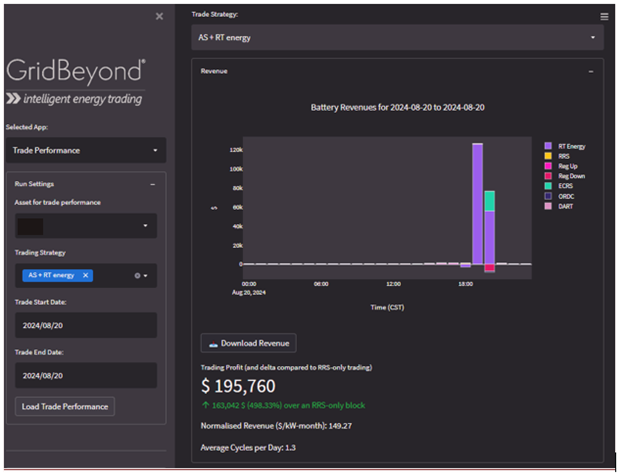Click the Trade End Date field
The image size is (624, 474).
point(86,375)
